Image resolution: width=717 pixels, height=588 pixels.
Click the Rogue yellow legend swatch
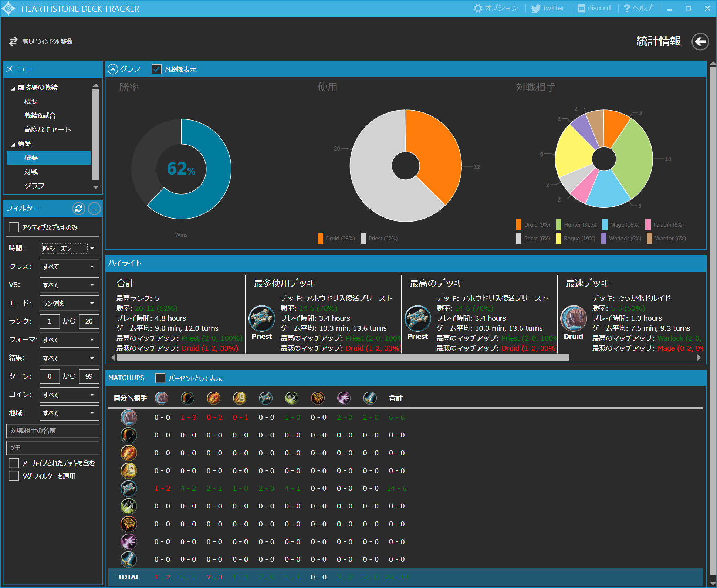coord(558,238)
